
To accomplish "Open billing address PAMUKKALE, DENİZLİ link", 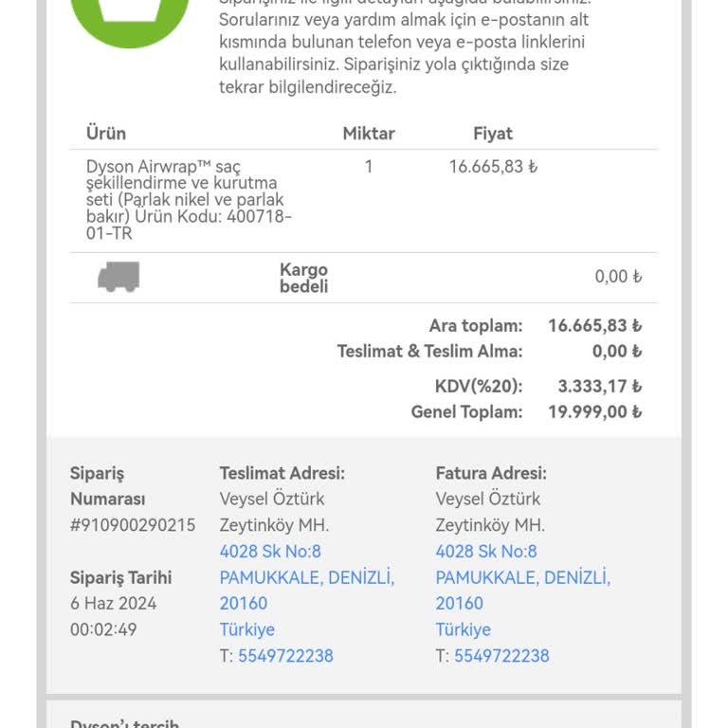I will (523, 577).
